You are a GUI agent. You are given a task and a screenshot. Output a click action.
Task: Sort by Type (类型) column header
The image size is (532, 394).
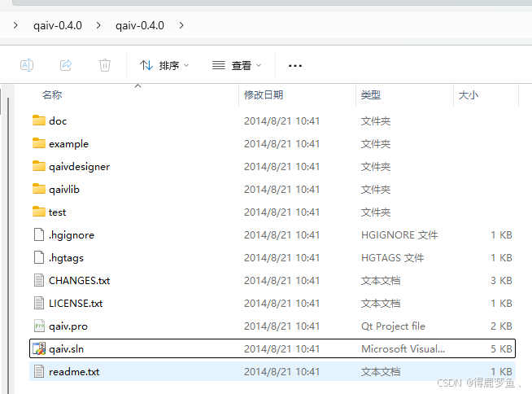pos(371,94)
